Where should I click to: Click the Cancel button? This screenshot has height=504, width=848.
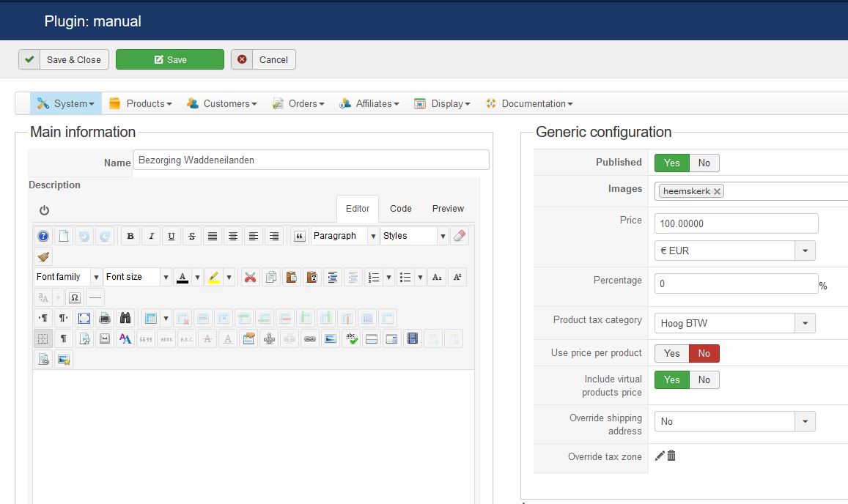point(264,59)
